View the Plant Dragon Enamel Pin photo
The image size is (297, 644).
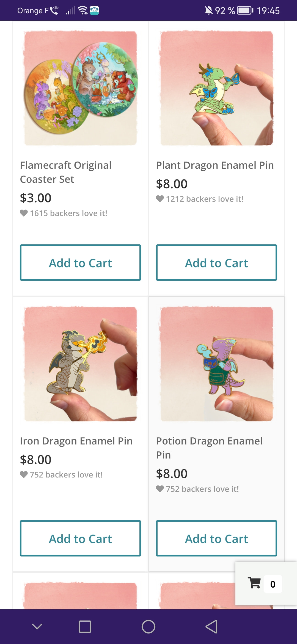tap(216, 88)
